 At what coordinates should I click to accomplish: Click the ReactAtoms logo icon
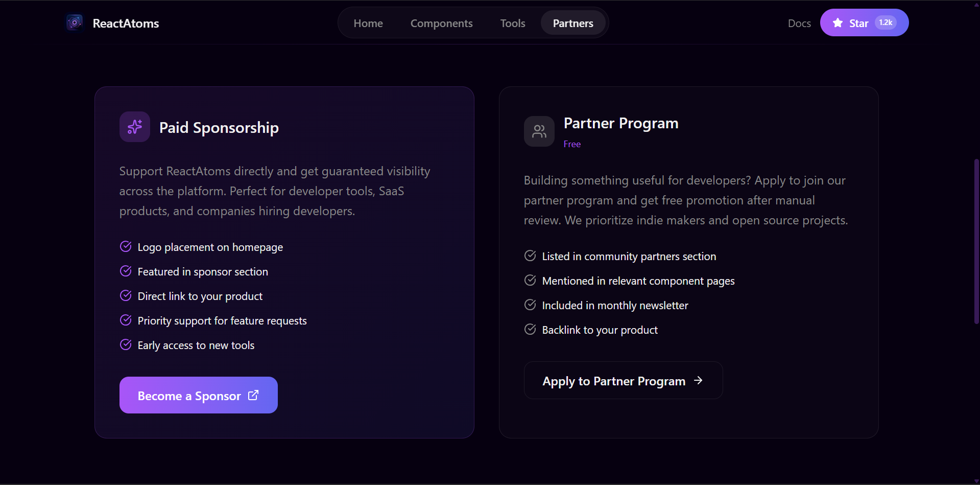pos(75,22)
